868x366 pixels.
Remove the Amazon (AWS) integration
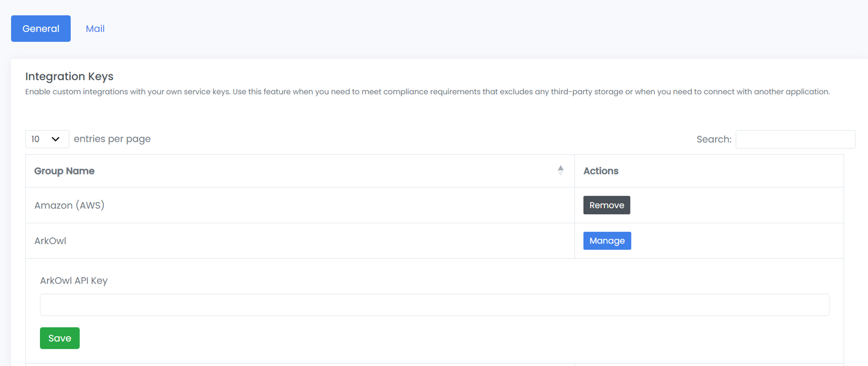[x=606, y=205]
